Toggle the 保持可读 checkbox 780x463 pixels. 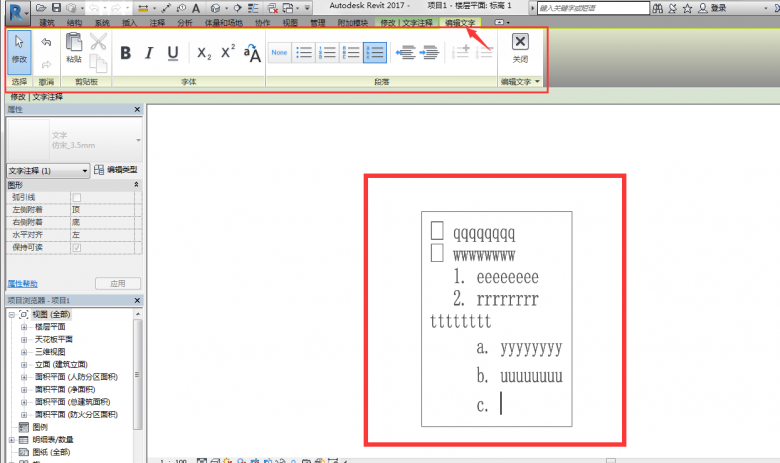76,246
